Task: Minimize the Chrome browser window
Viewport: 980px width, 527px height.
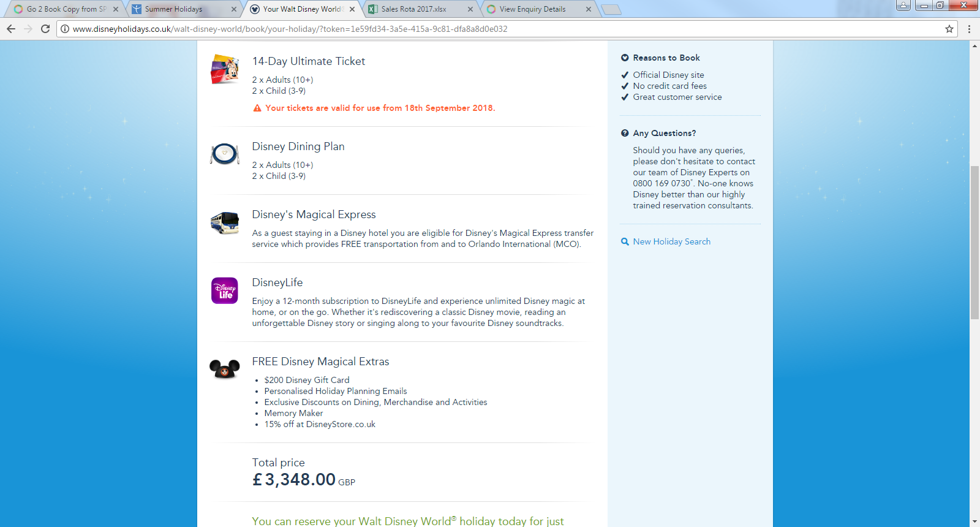Action: pyautogui.click(x=923, y=6)
